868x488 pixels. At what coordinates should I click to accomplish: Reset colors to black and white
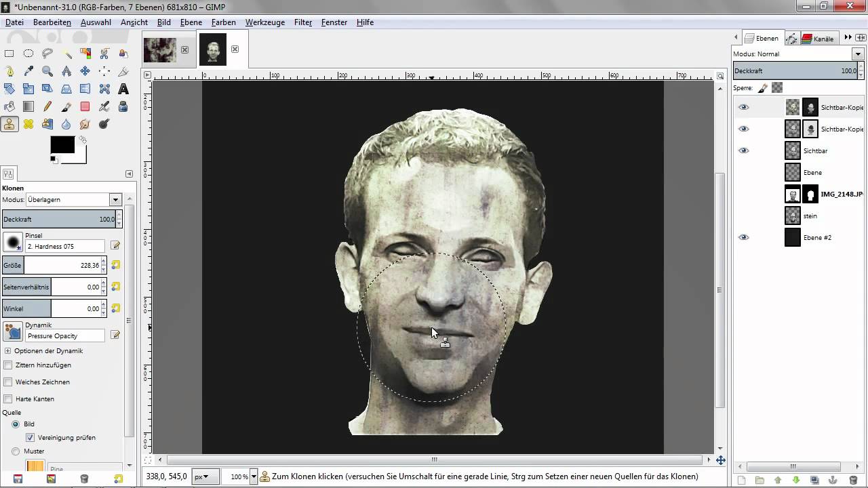[x=53, y=159]
